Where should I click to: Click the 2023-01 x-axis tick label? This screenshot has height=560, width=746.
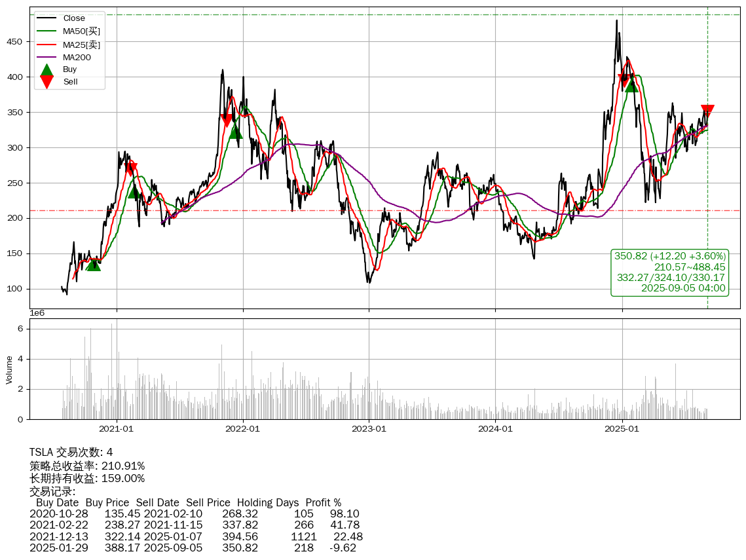(369, 429)
